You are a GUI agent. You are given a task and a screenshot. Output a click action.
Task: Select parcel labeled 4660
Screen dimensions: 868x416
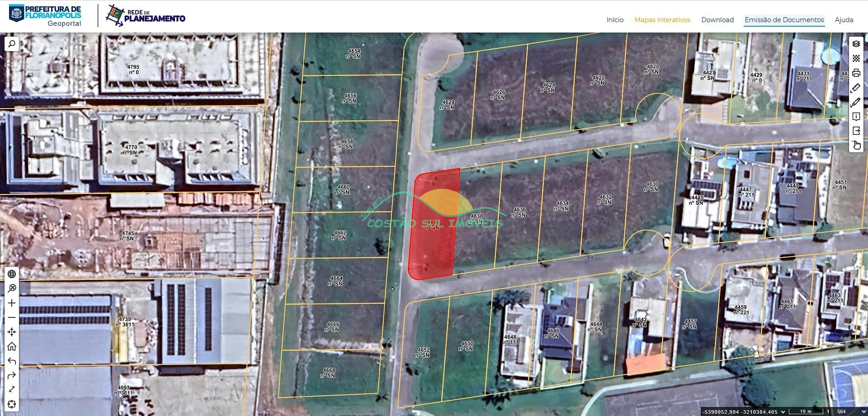(343, 189)
